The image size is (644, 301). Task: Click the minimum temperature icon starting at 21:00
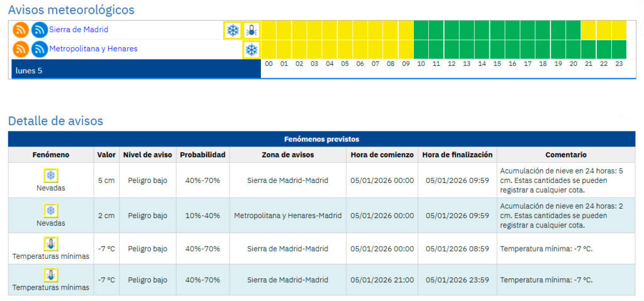point(50,275)
